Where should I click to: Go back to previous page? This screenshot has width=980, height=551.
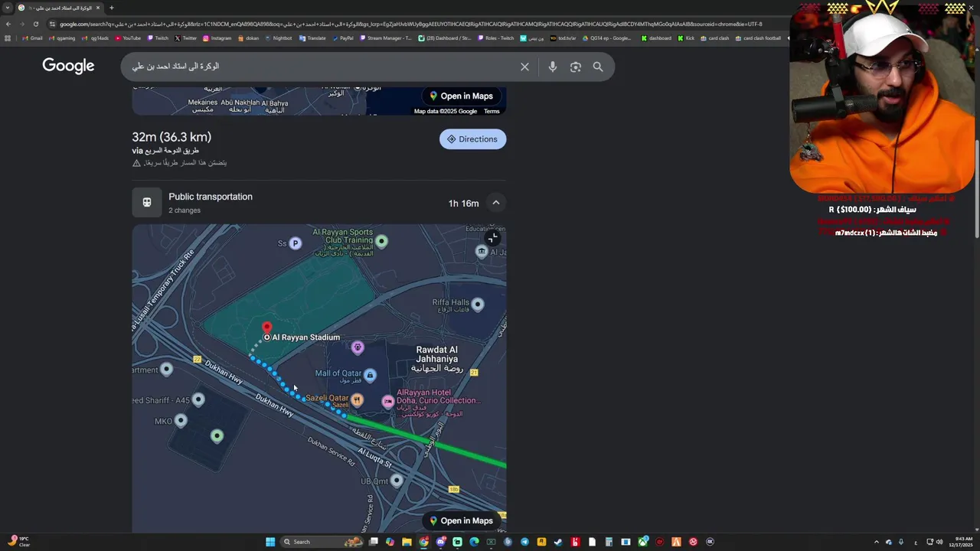[x=8, y=24]
